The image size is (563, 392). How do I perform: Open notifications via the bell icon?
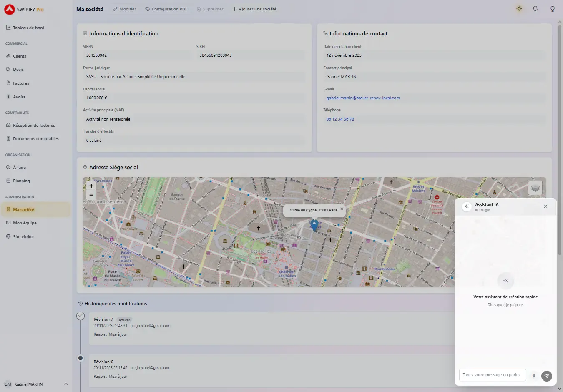point(535,8)
